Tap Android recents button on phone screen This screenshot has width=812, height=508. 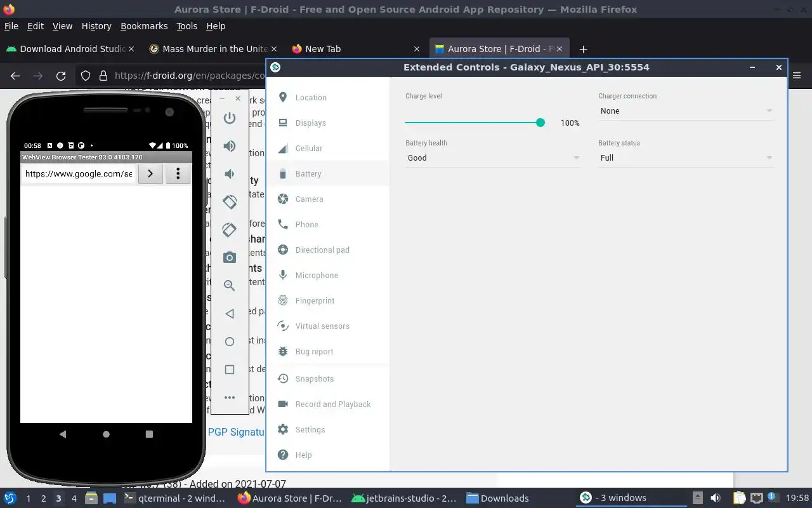tap(149, 434)
